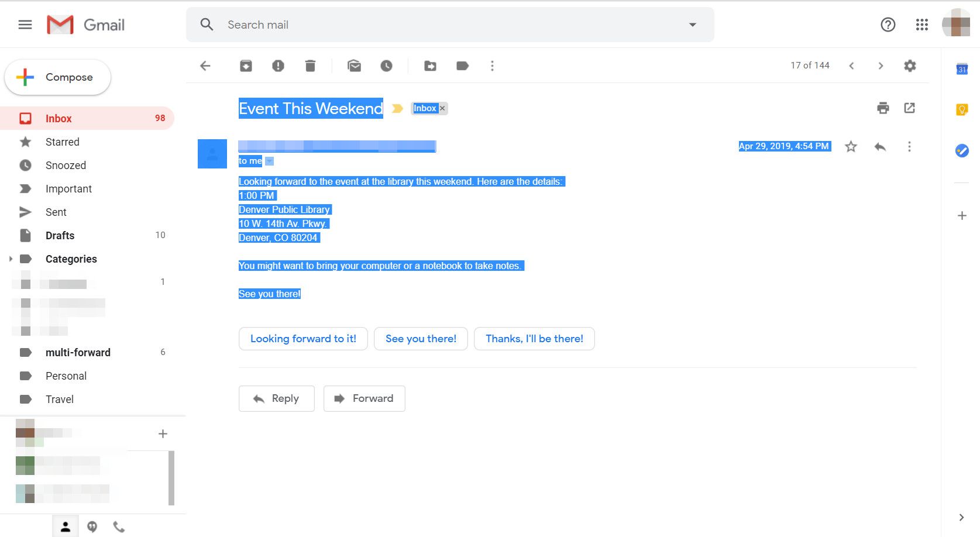Open the Snoozed folder

click(87, 165)
